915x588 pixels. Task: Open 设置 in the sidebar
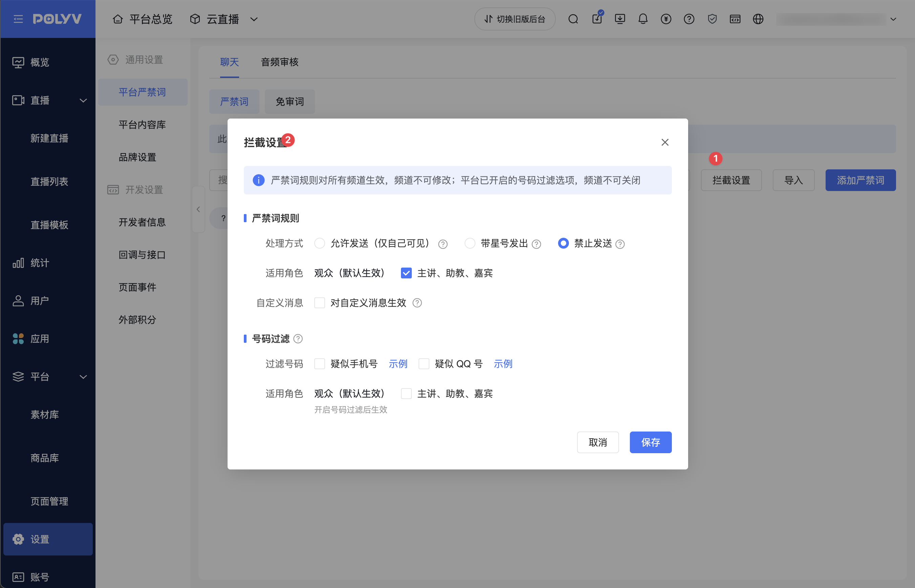click(48, 539)
